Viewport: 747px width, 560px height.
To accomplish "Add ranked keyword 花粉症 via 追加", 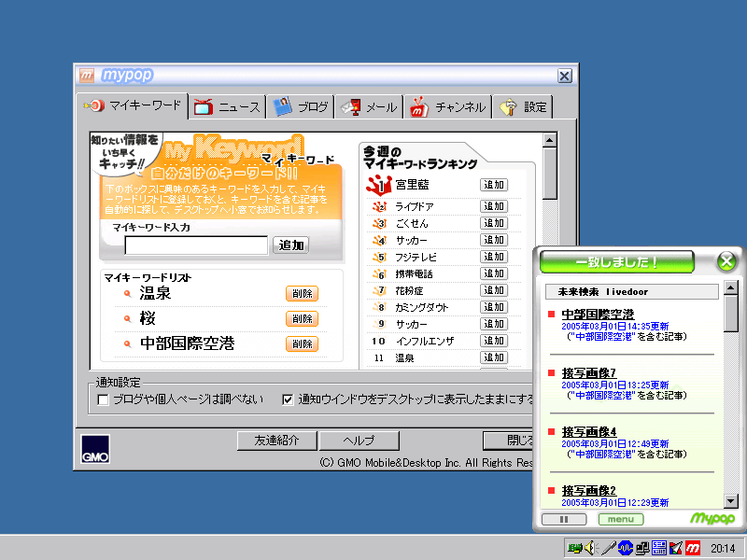I will [x=494, y=290].
